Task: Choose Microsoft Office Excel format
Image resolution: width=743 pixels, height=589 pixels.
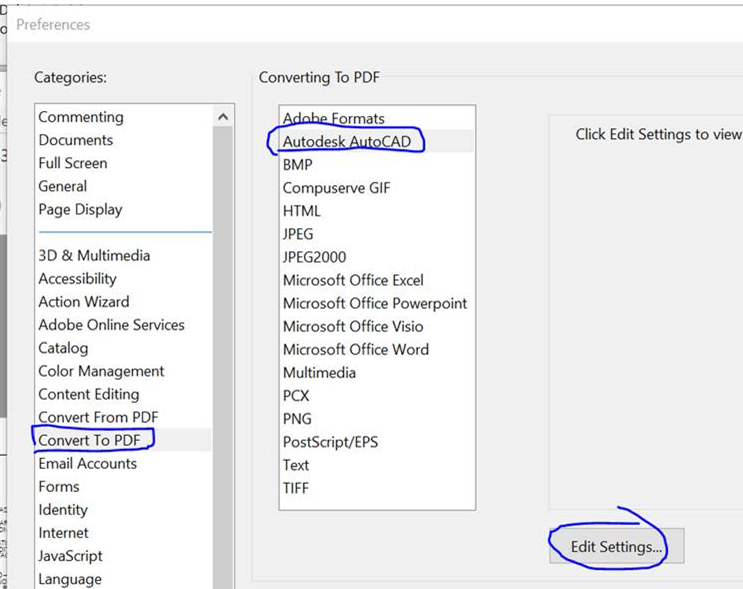Action: coord(353,280)
